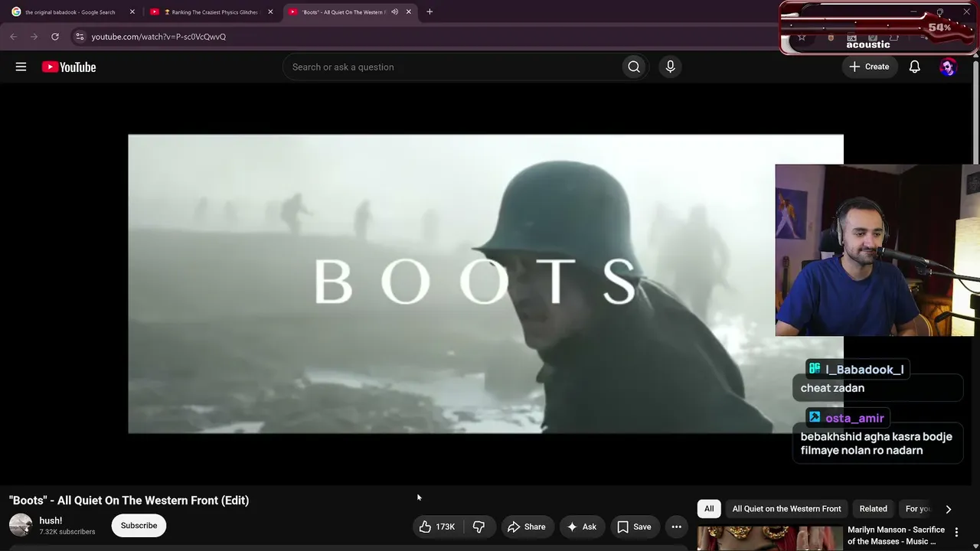Image resolution: width=980 pixels, height=551 pixels.
Task: Switch to Ranking Craziest Physics Glitches tab
Action: (x=214, y=11)
